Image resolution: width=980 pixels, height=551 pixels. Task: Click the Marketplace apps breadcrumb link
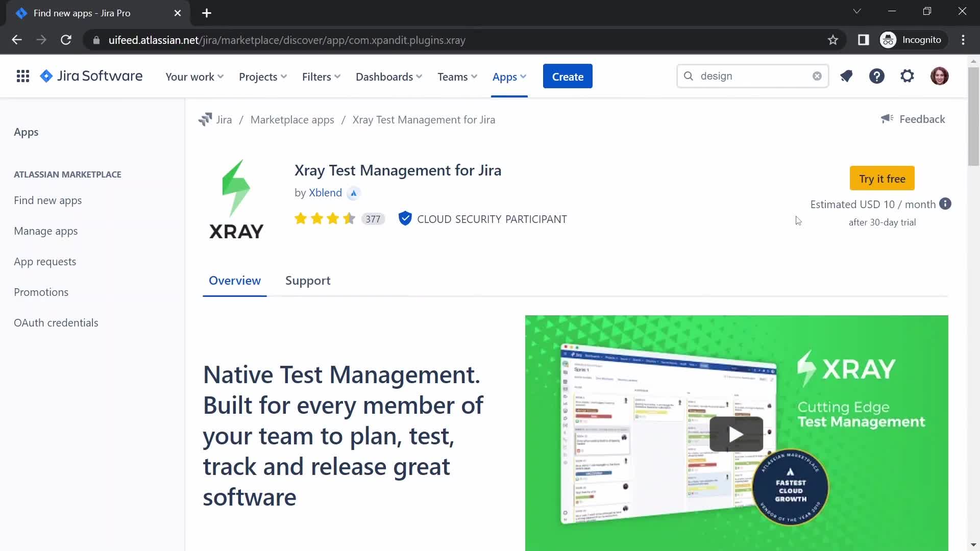(292, 119)
